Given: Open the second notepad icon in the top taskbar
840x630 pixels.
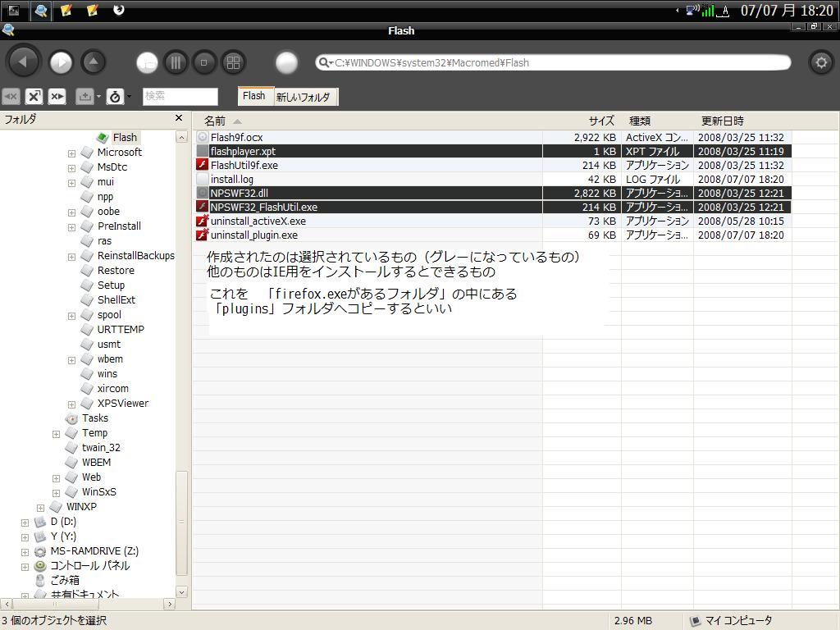Looking at the screenshot, I should [92, 10].
